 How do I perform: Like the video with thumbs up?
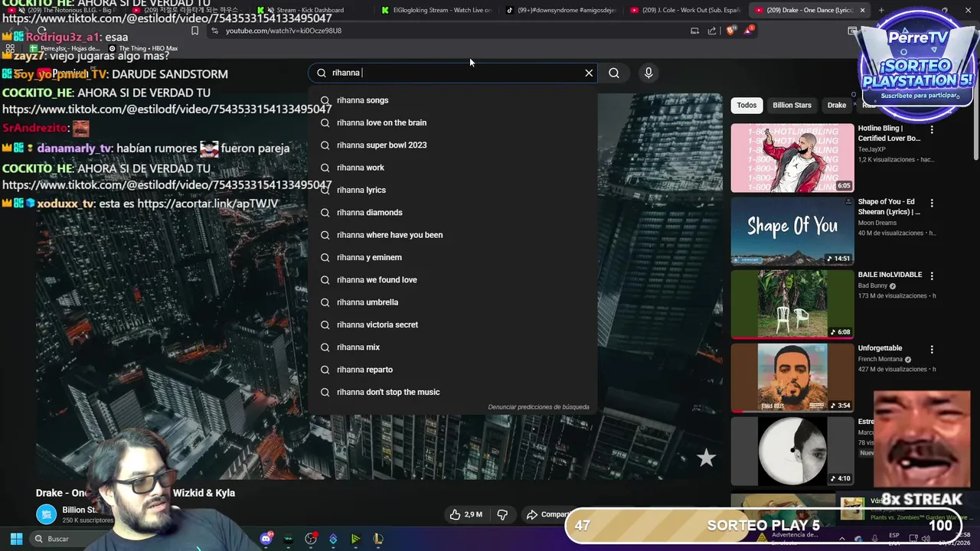466,514
